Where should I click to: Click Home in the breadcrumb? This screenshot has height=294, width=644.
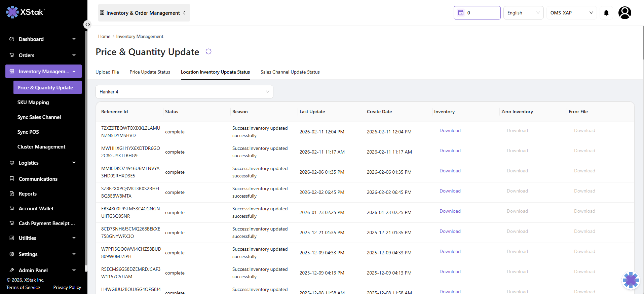click(104, 37)
